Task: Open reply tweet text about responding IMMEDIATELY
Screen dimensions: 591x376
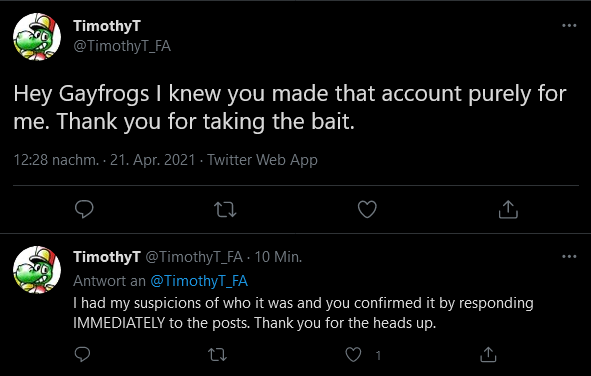Action: [x=303, y=313]
